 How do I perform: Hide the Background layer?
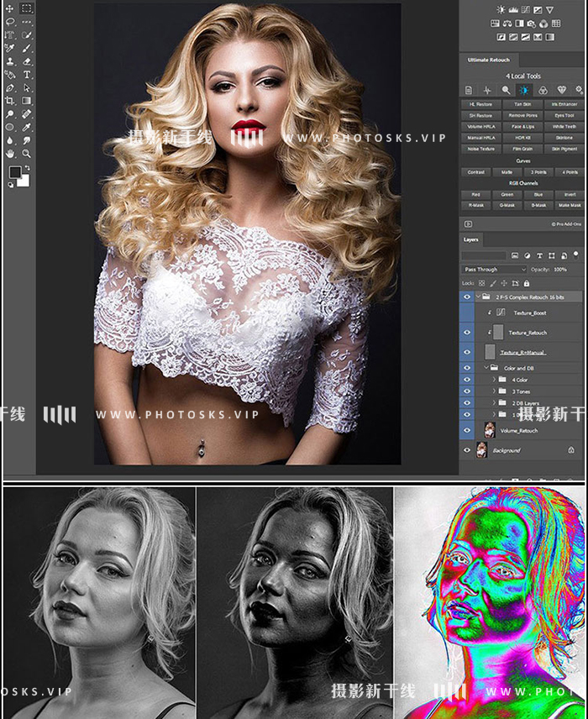(467, 450)
